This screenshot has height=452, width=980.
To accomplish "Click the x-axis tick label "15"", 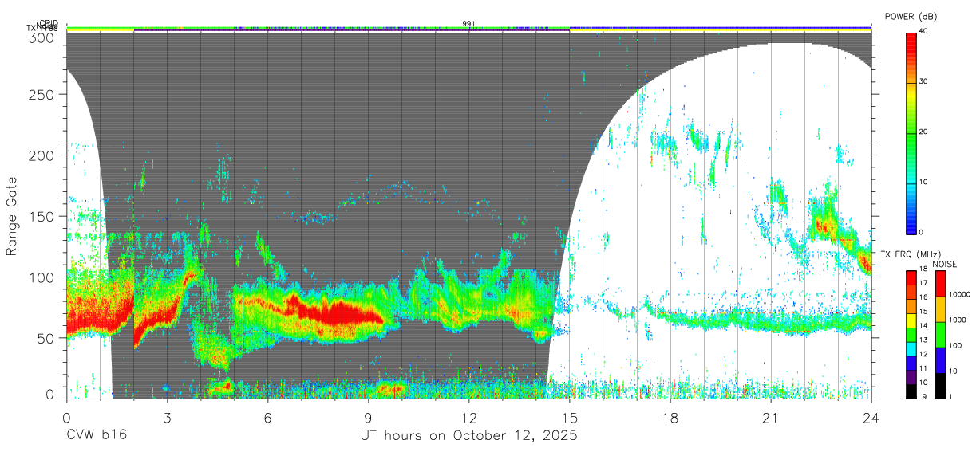I will pos(570,418).
